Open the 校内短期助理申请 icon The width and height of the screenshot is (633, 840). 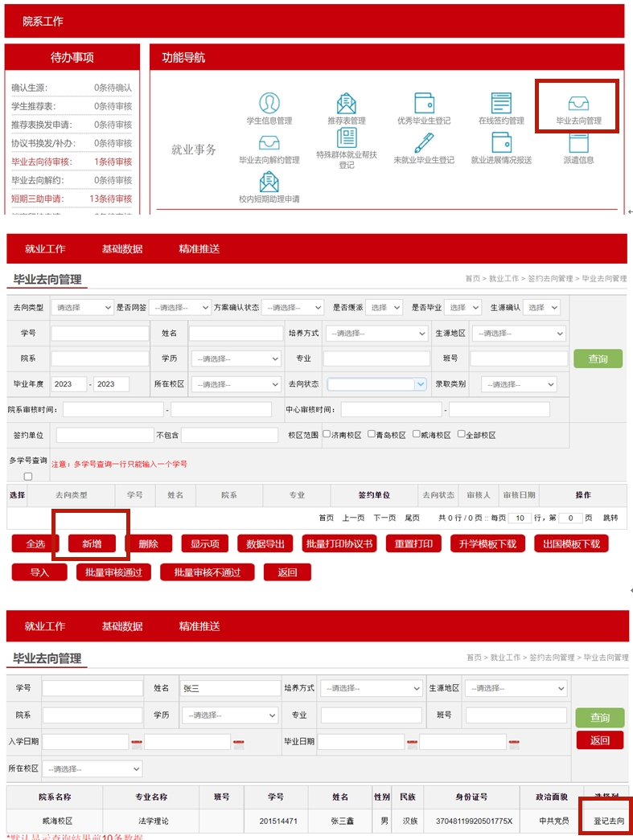pyautogui.click(x=269, y=182)
